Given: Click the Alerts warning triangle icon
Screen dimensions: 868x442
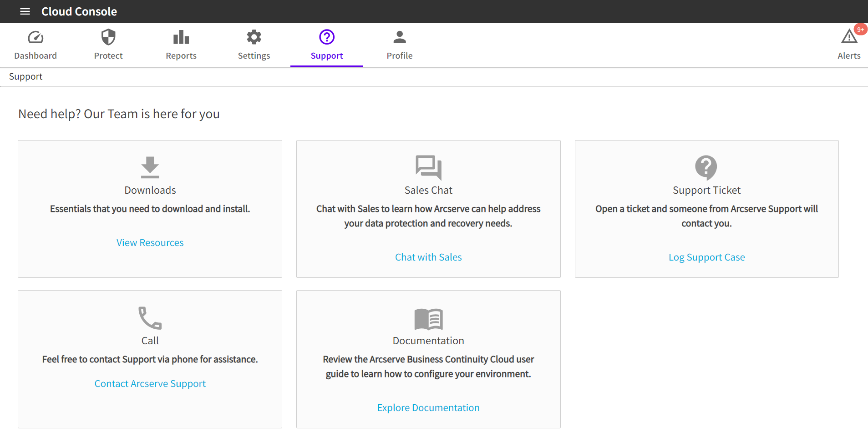Looking at the screenshot, I should tap(849, 36).
